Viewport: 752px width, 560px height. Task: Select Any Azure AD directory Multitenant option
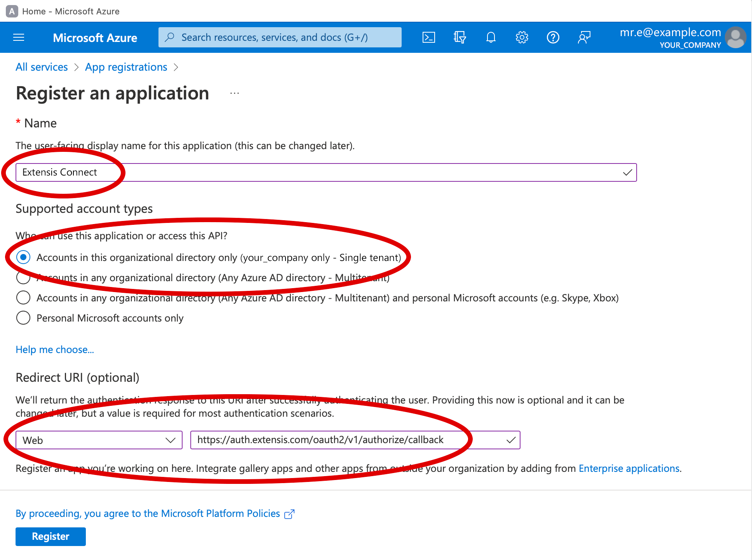coord(23,277)
